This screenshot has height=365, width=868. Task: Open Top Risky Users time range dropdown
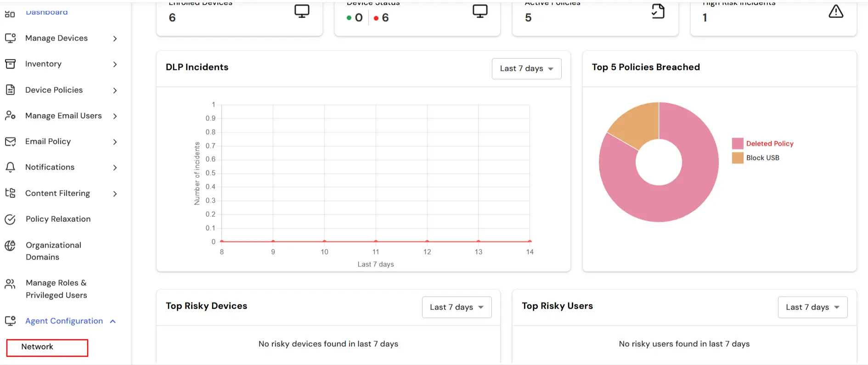click(x=812, y=307)
